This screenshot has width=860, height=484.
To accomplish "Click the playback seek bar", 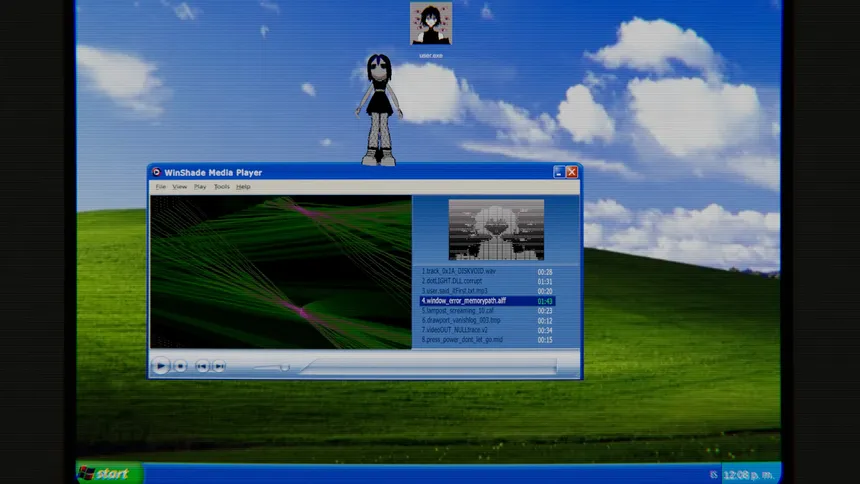I will click(428, 367).
